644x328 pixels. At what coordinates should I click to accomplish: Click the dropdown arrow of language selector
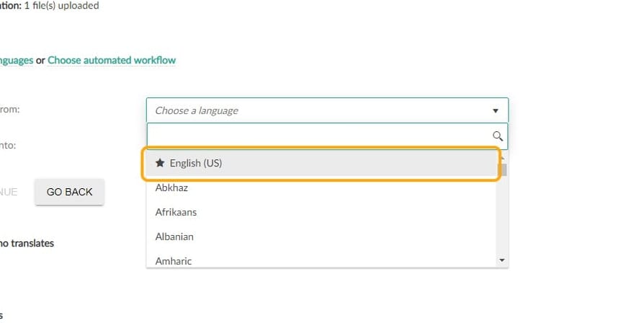point(496,111)
